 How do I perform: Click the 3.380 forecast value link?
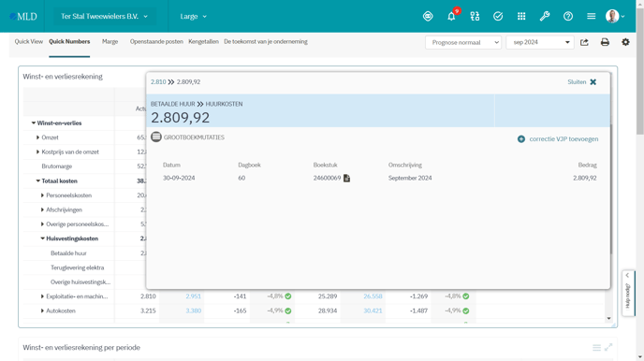193,310
